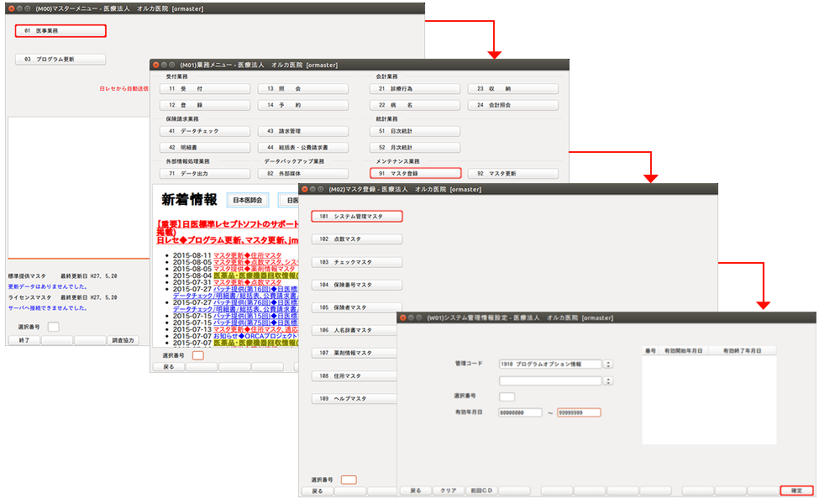Viewport: 840px width, 504px height.
Task: Open 03 プログラム更新 in the master menu
Action: [60, 60]
